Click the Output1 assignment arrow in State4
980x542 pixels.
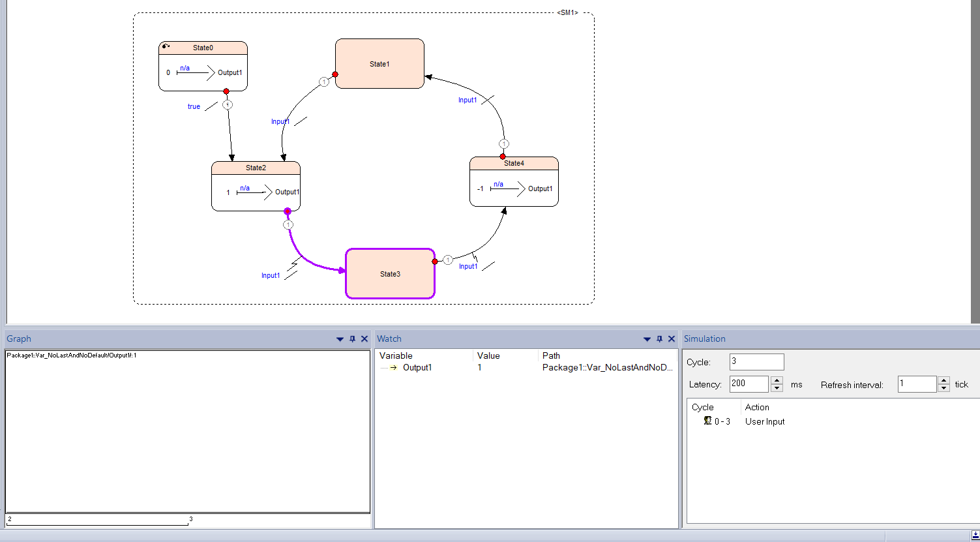507,188
